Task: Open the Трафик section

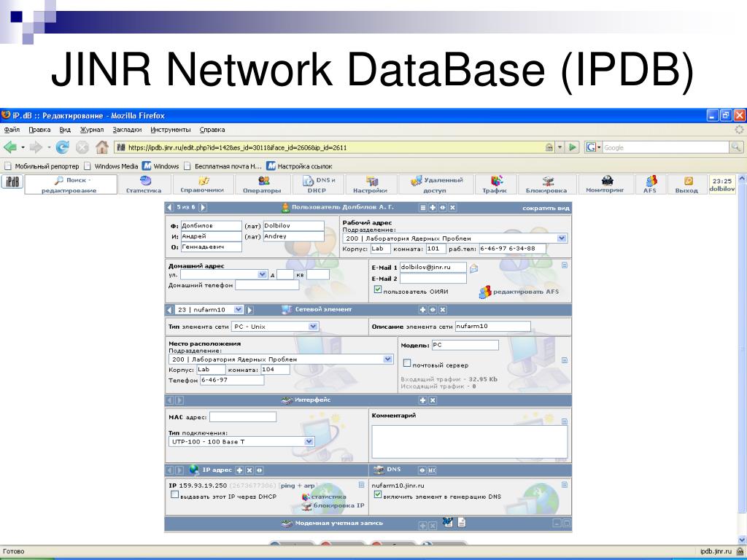Action: pos(495,184)
